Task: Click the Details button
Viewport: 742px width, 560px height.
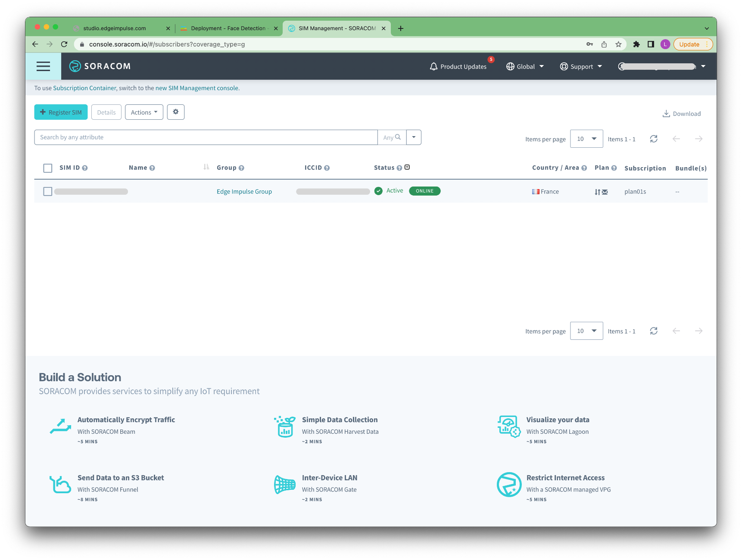Action: (106, 112)
